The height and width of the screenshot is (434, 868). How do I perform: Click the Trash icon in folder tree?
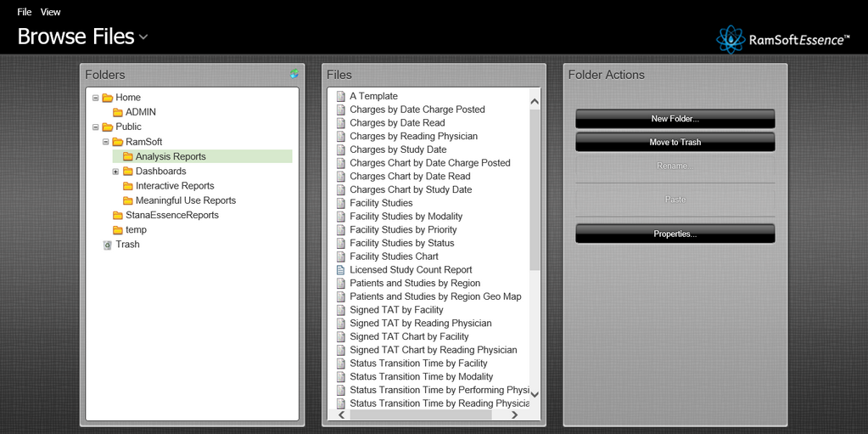click(x=107, y=245)
